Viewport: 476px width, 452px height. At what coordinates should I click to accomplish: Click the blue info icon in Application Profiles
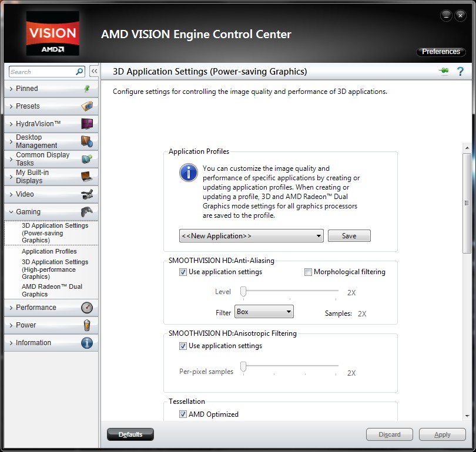tap(189, 173)
